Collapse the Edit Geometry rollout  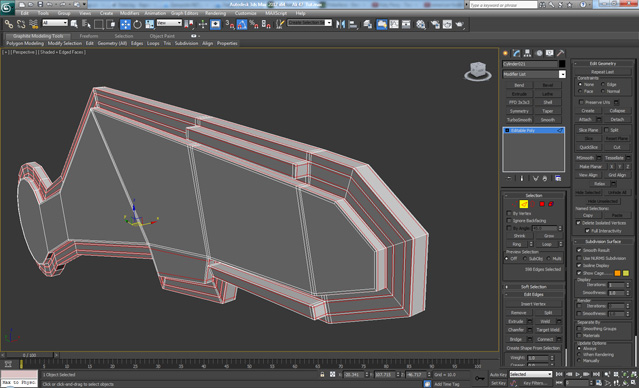(x=603, y=64)
